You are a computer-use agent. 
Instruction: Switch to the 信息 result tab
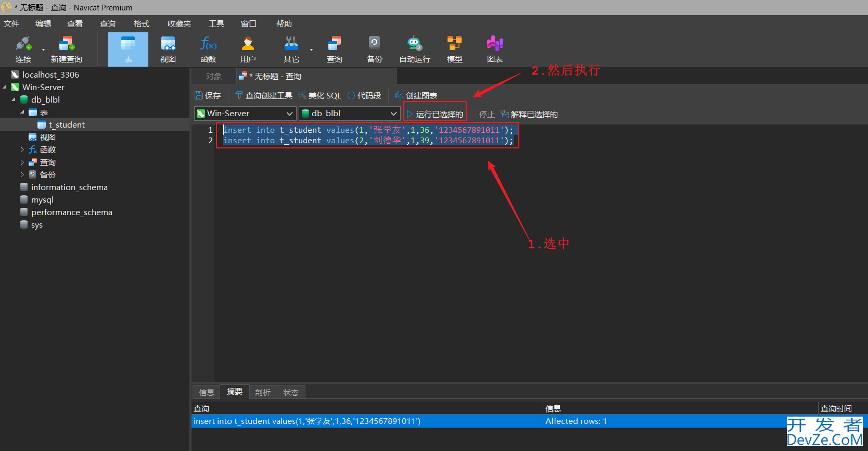tap(207, 392)
